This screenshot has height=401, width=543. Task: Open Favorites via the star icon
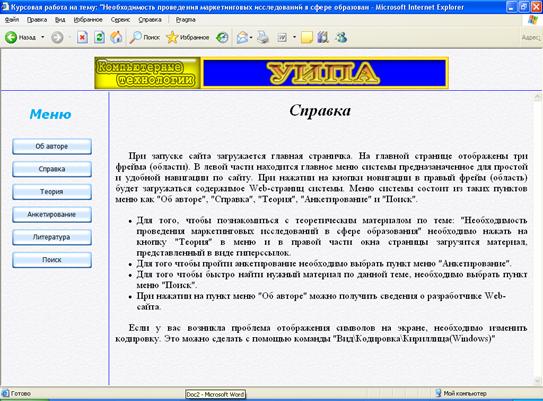(172, 37)
